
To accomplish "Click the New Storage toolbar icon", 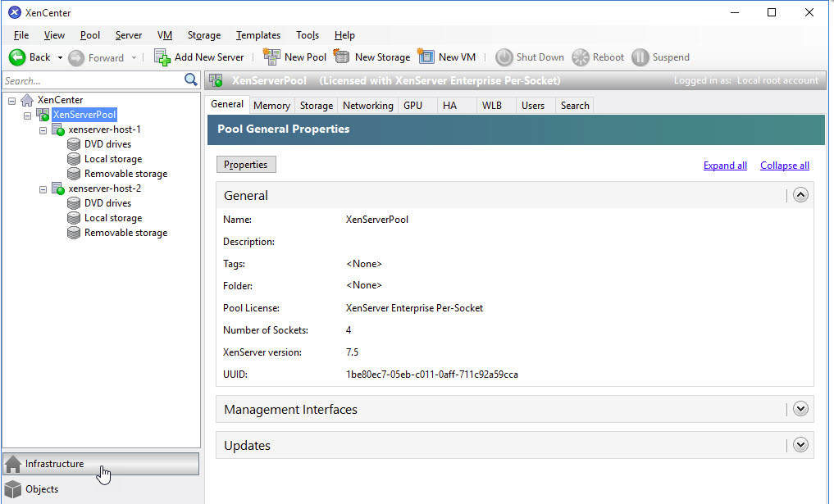I will click(x=341, y=56).
